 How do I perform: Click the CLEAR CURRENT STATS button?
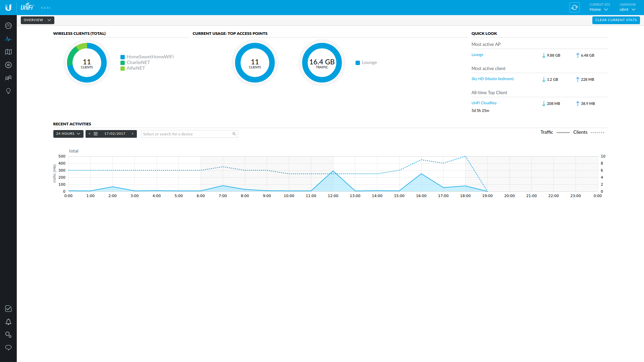tap(615, 20)
